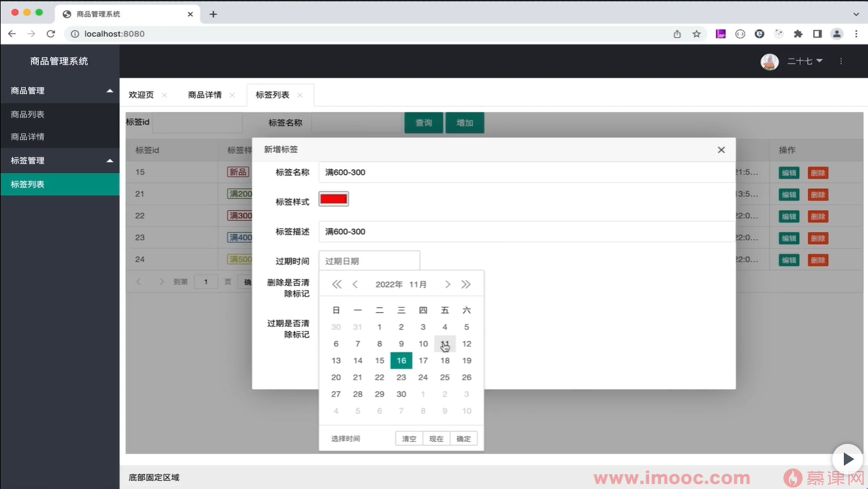Screen dimensions: 868x489
Task: Click the user avatar in the top bar
Action: (x=769, y=61)
